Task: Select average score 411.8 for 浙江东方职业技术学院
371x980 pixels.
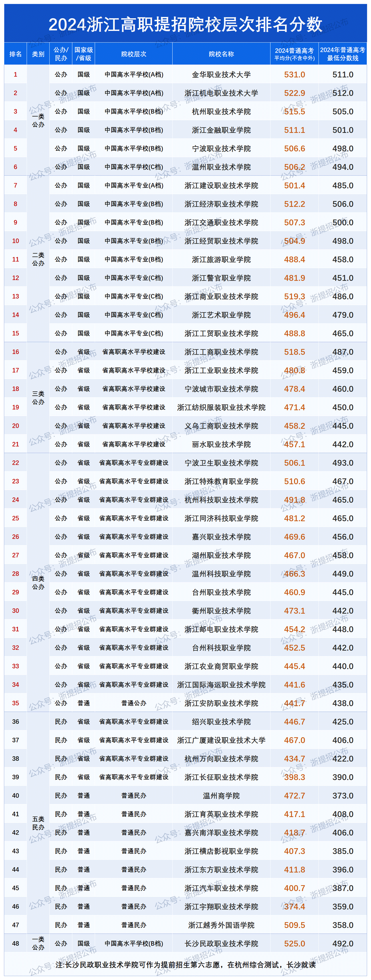Action: click(x=295, y=870)
